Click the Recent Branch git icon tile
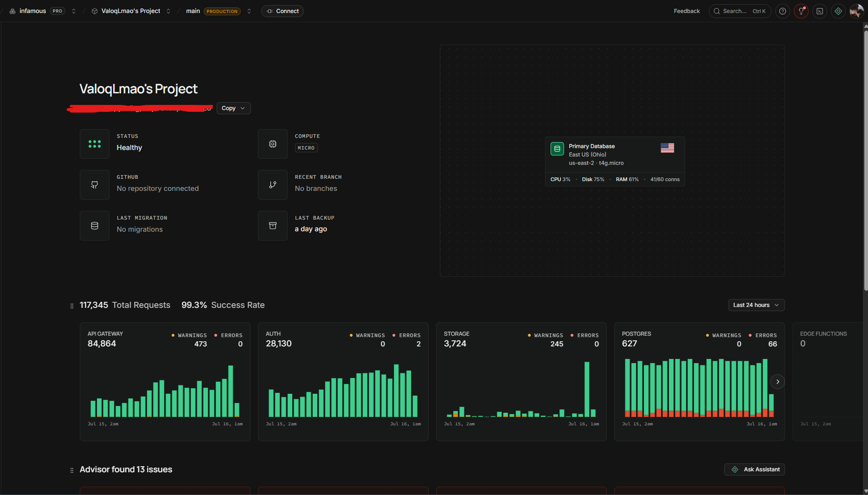 click(273, 185)
